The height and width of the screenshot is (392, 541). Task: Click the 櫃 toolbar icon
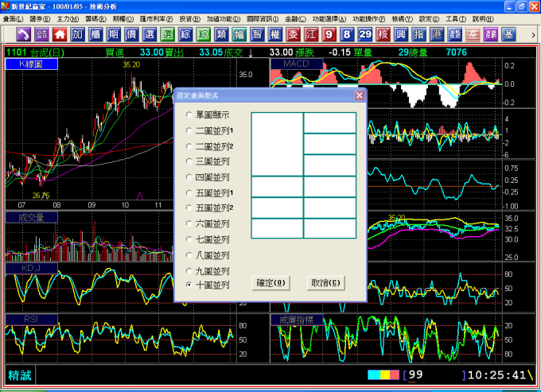tap(95, 34)
